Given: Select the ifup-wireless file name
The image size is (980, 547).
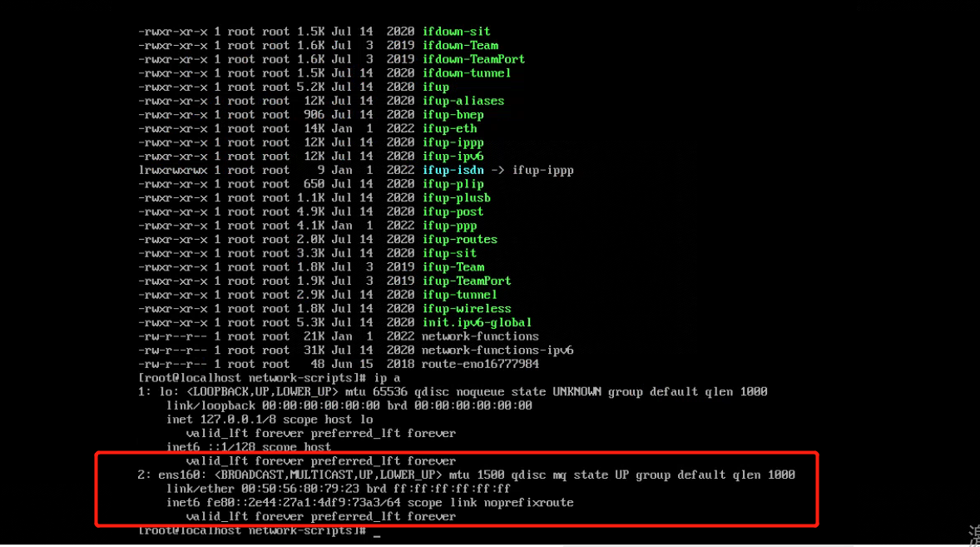Looking at the screenshot, I should point(466,309).
